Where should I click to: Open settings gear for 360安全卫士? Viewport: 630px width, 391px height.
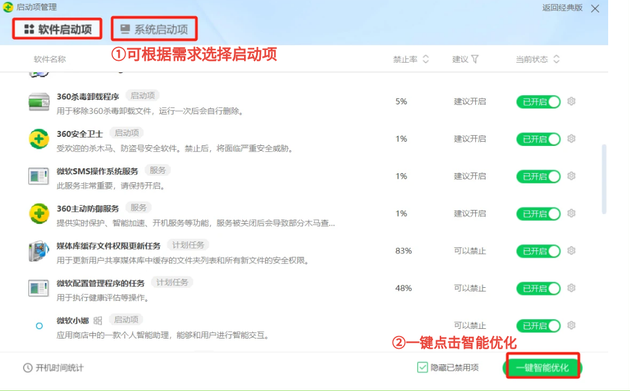point(571,139)
